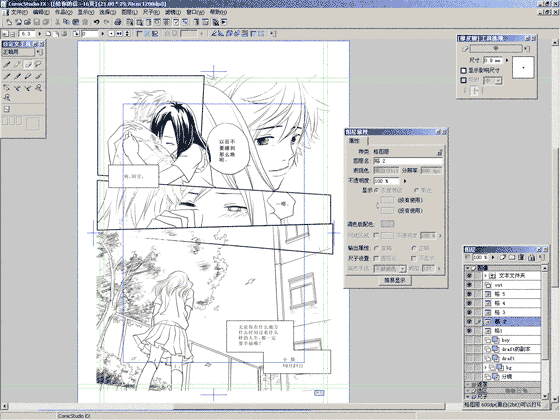Toggle visibility eye of layer 格 5
This screenshot has width=560, height=420.
[x=469, y=294]
